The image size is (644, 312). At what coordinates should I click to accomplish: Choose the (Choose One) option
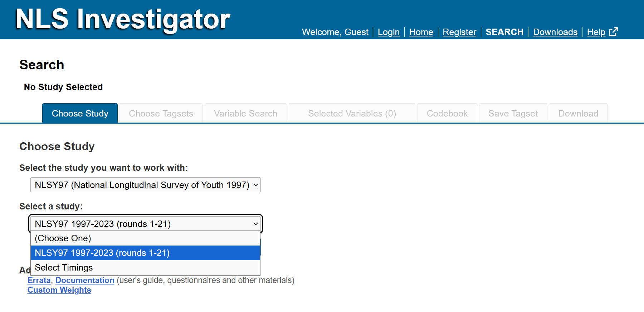pyautogui.click(x=146, y=238)
